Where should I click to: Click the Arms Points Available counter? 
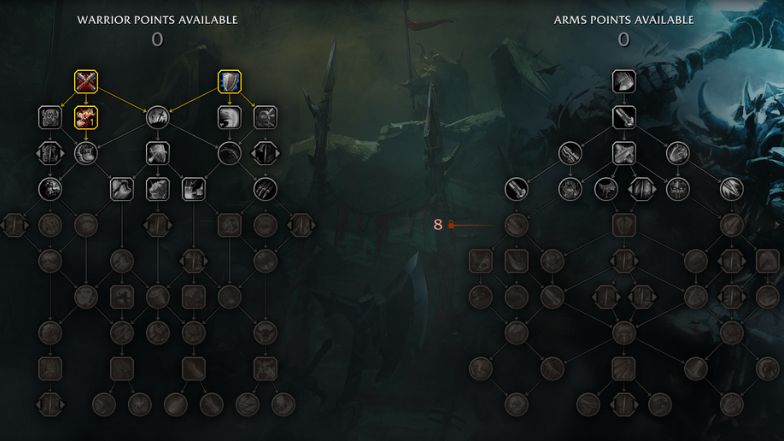click(x=624, y=40)
